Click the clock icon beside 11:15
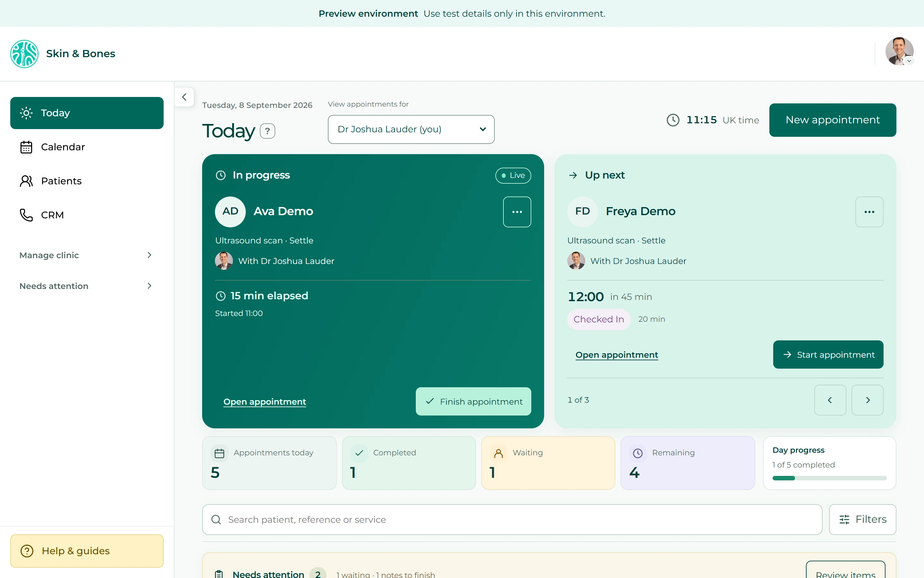The height and width of the screenshot is (578, 924). 673,120
